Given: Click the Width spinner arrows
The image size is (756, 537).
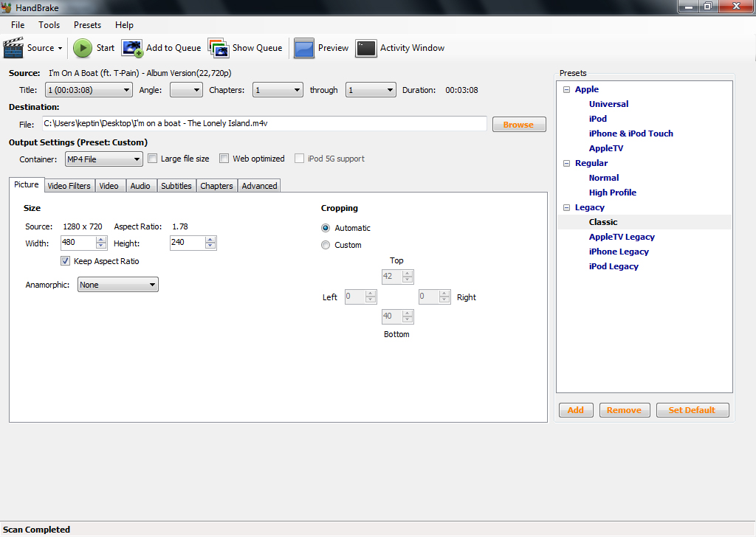Looking at the screenshot, I should click(x=101, y=243).
